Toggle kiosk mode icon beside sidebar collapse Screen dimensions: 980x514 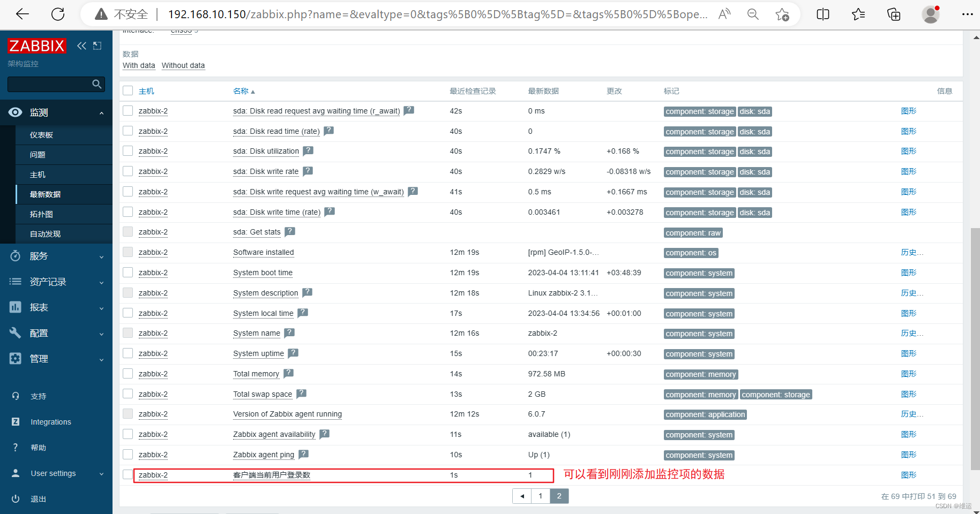(97, 46)
